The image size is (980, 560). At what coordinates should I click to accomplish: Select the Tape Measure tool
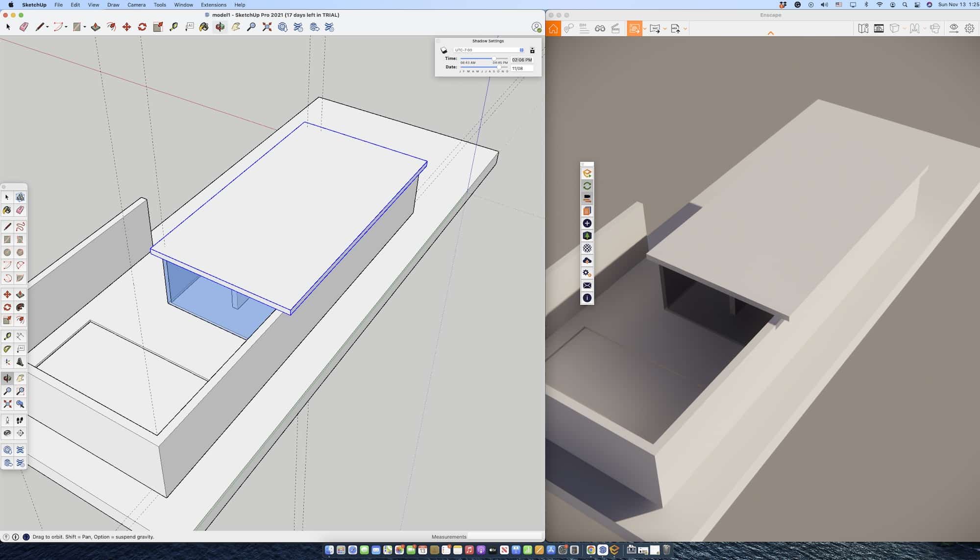point(173,27)
